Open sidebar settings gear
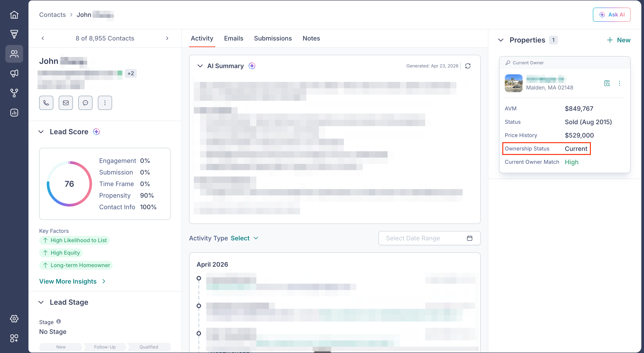644x353 pixels. tap(14, 319)
